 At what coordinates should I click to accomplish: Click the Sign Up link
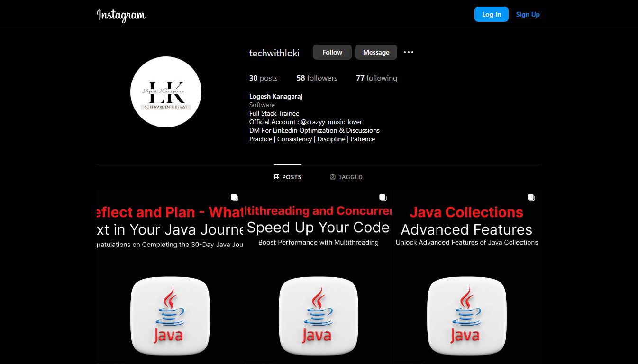click(x=528, y=14)
